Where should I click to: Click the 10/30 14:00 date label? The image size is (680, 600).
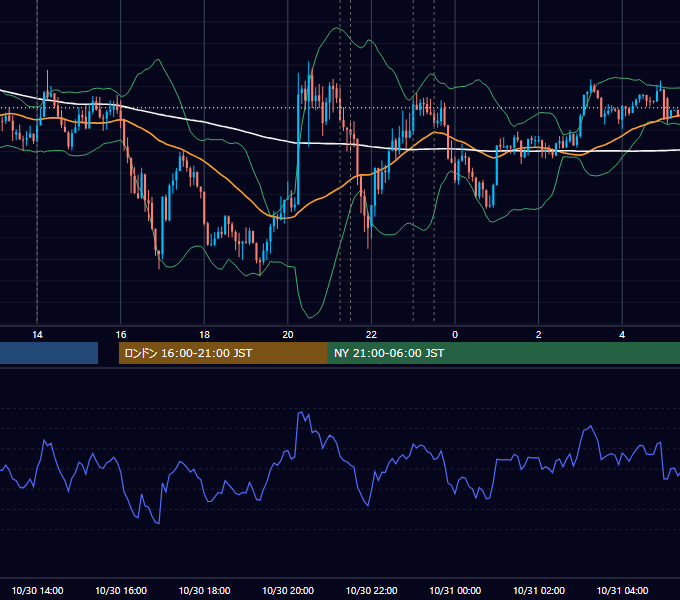coord(37,590)
